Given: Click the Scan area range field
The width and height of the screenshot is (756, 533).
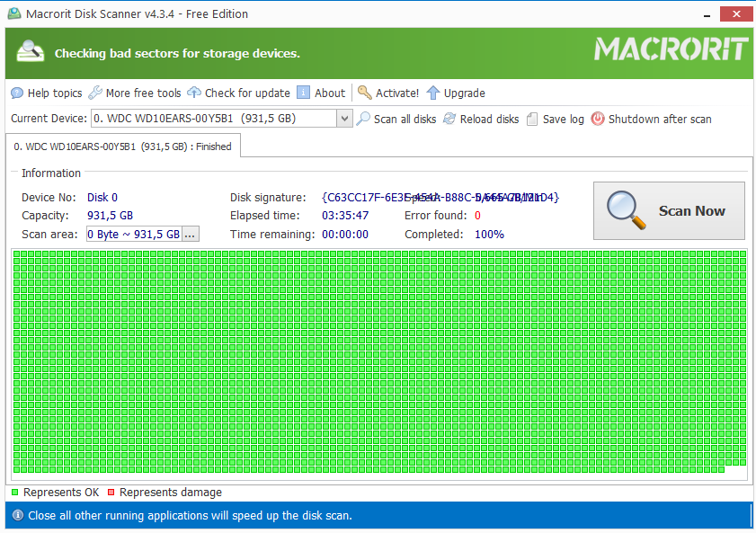Looking at the screenshot, I should (x=134, y=235).
